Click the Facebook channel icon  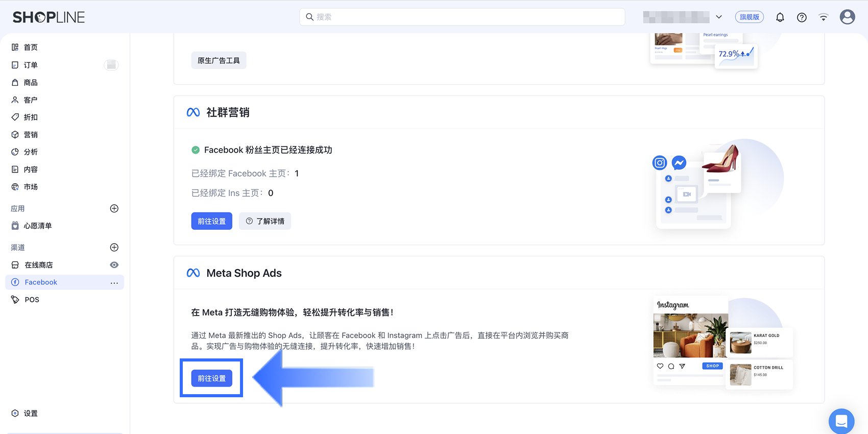click(x=15, y=282)
